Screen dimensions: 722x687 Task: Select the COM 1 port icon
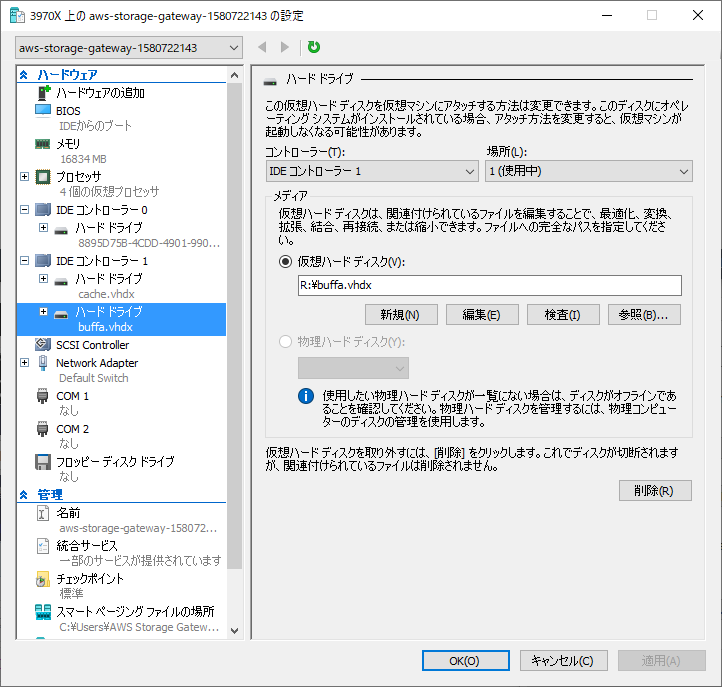[42, 396]
